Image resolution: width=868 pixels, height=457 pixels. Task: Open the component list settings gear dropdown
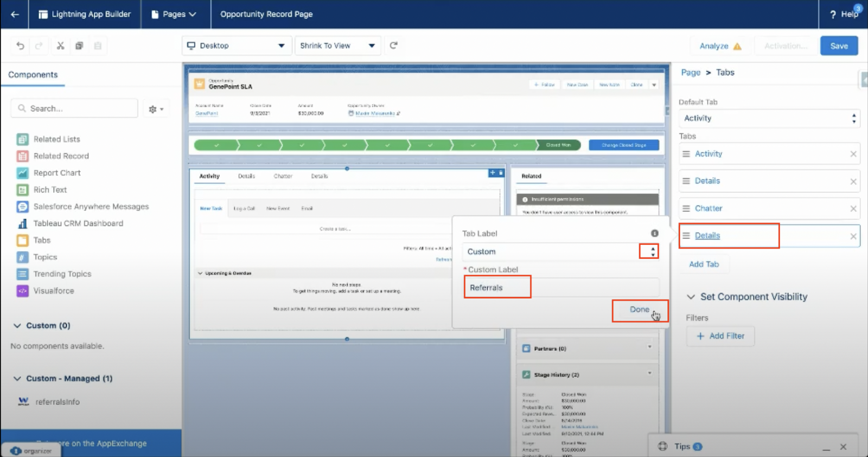tap(156, 109)
